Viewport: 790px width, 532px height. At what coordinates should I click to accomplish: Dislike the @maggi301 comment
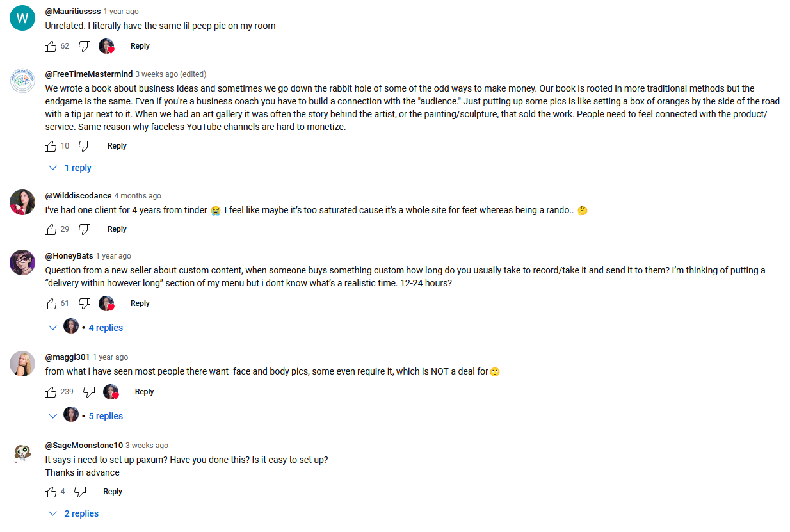[89, 392]
